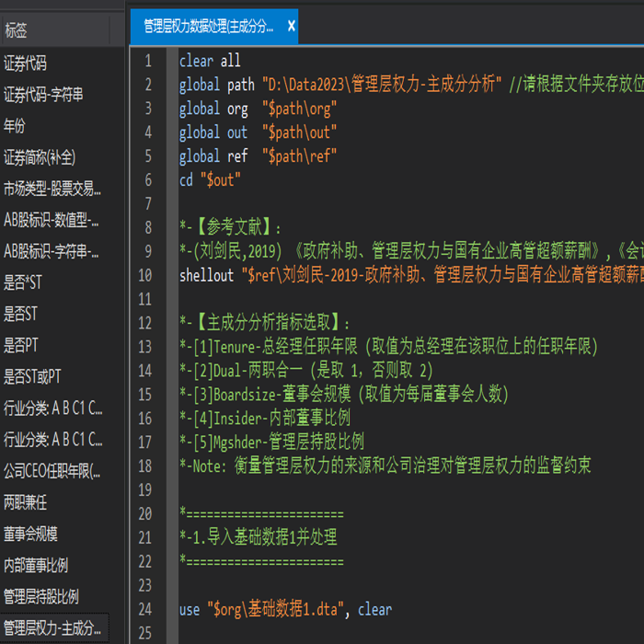Switch to the 管理层权力数据处理 do-file tab
The image size is (644, 644).
(209, 27)
